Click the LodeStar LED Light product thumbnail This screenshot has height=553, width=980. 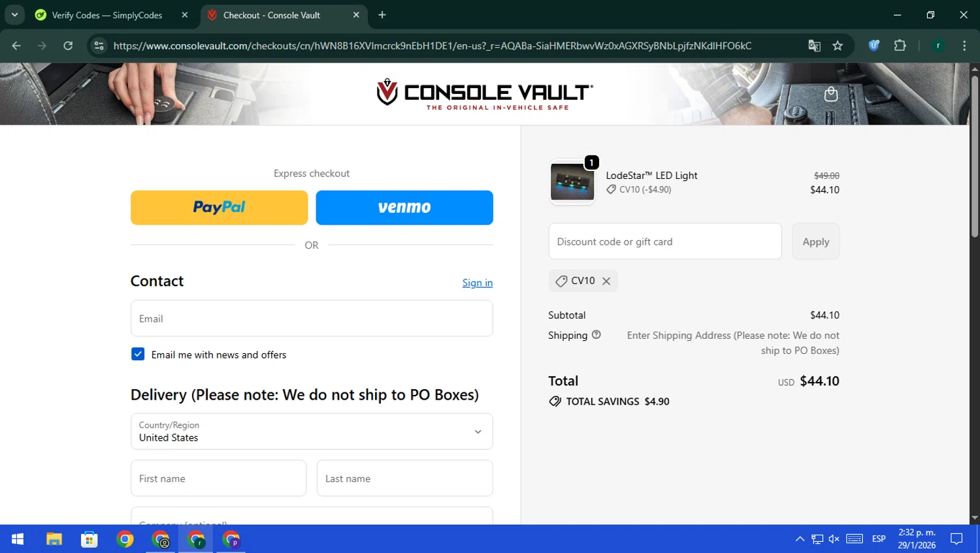tap(572, 182)
